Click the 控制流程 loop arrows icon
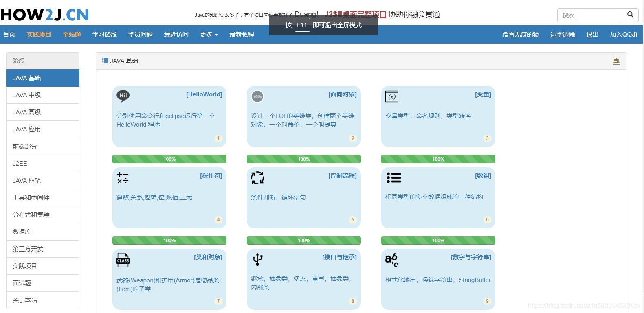 click(x=257, y=178)
